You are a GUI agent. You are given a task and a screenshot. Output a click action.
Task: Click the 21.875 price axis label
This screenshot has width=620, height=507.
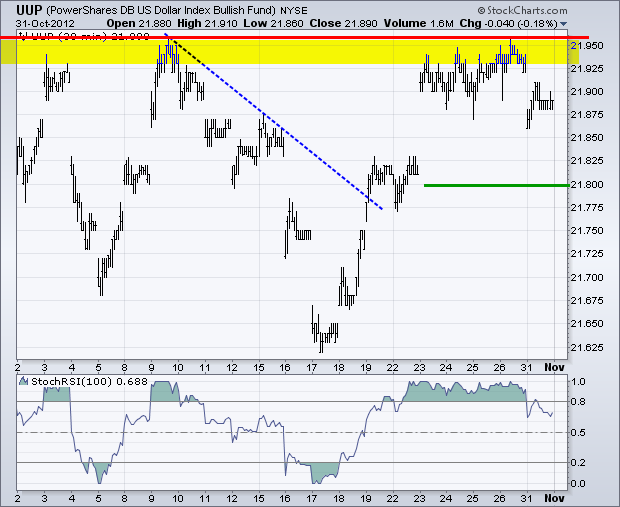[587, 115]
